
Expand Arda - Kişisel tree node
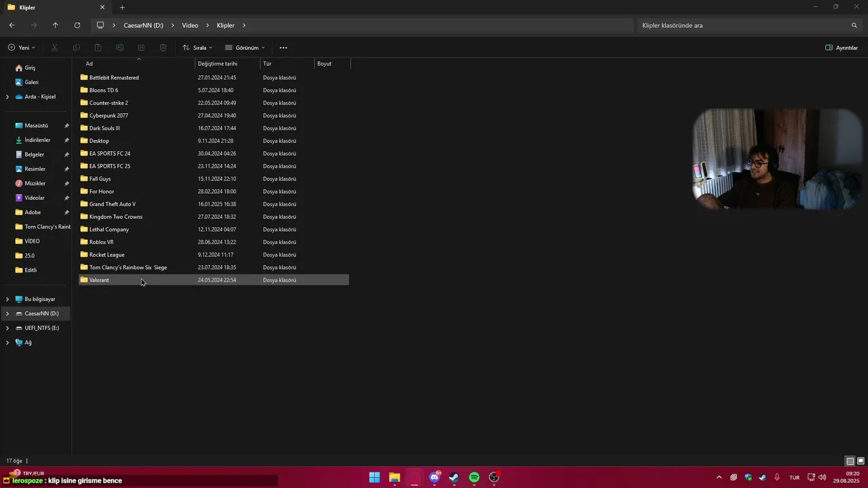pos(7,97)
